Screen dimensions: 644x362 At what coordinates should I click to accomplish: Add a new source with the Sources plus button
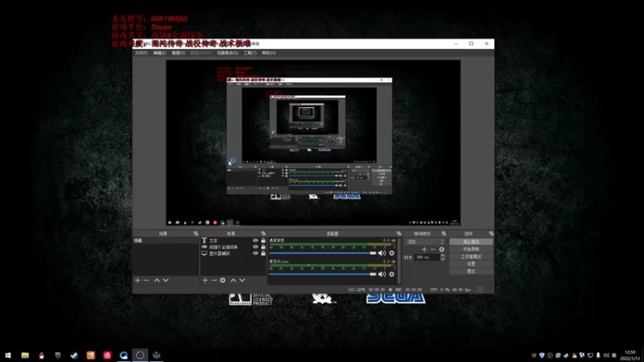click(x=205, y=280)
